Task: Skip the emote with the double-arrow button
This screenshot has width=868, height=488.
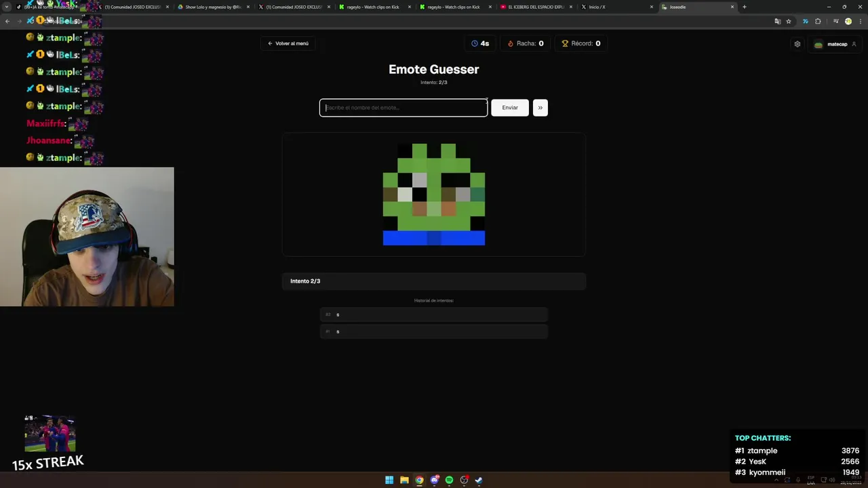Action: (x=540, y=108)
